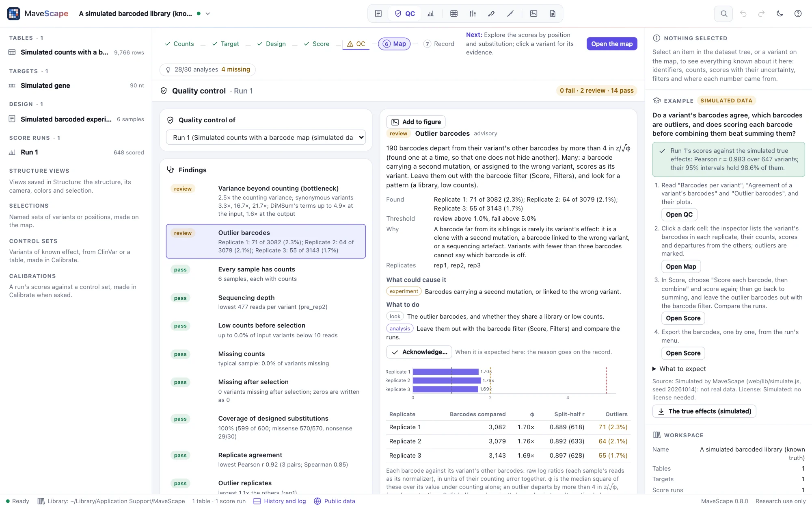Select the Variance beyond counting finding
The height and width of the screenshot is (508, 812).
point(266,201)
